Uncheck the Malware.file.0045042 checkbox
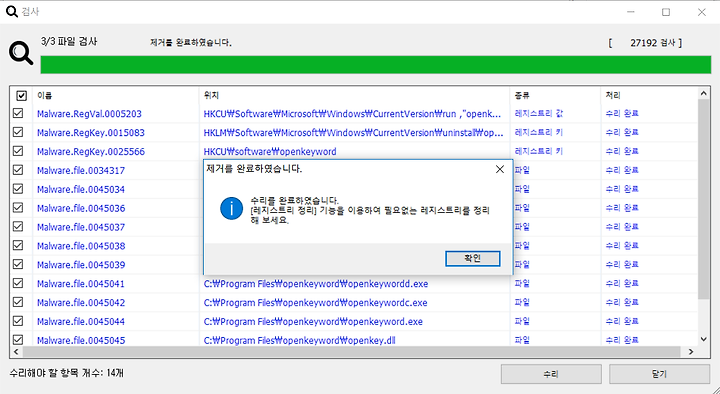The width and height of the screenshot is (720, 394). [x=18, y=302]
